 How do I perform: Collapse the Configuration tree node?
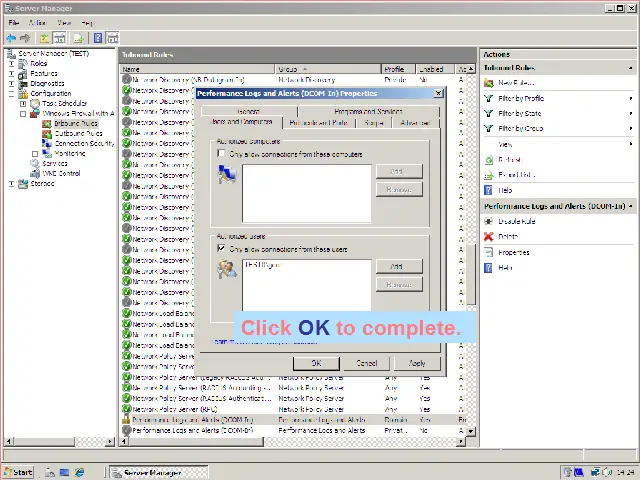(x=11, y=94)
